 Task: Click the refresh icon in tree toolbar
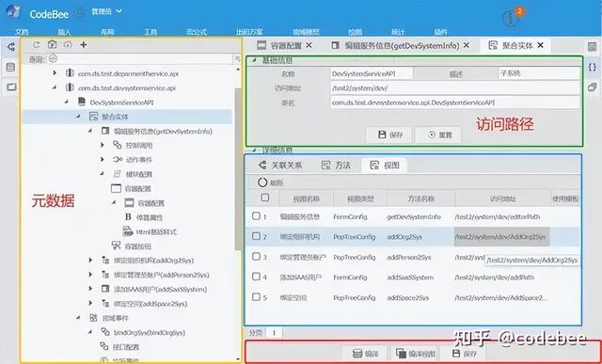pyautogui.click(x=37, y=45)
